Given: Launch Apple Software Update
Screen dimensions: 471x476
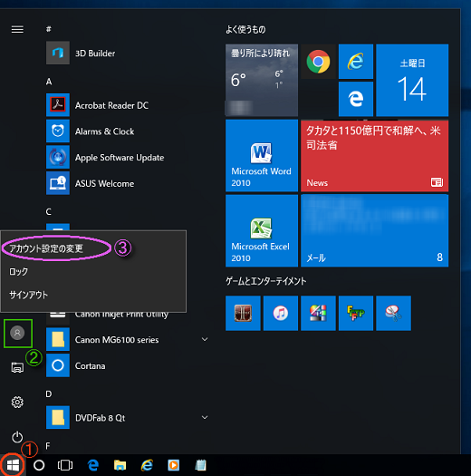Looking at the screenshot, I should tap(128, 157).
